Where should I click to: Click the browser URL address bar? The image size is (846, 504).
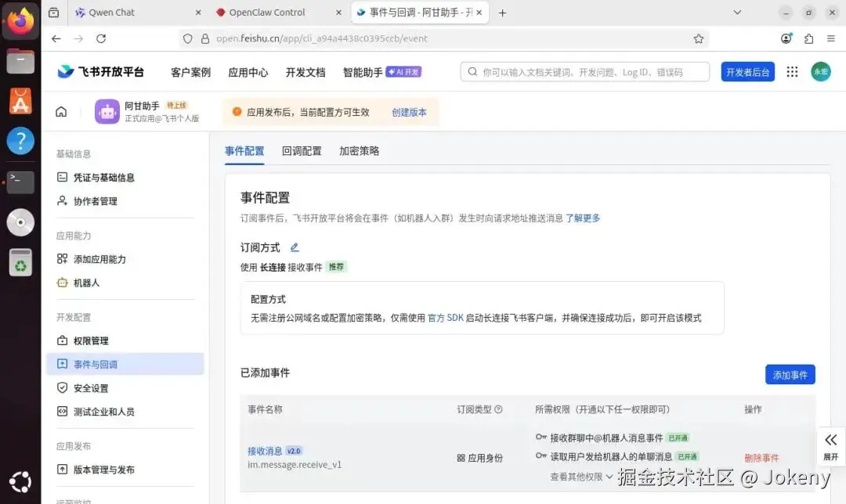coord(443,39)
